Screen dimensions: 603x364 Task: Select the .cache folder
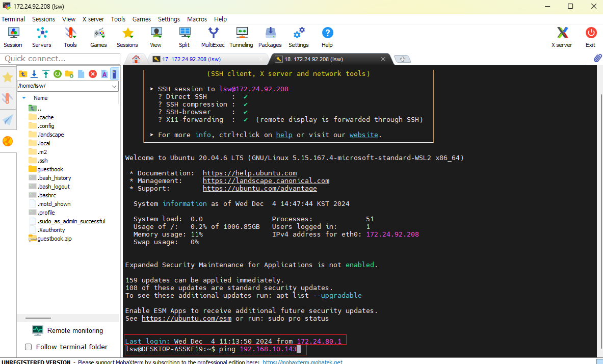coord(41,117)
